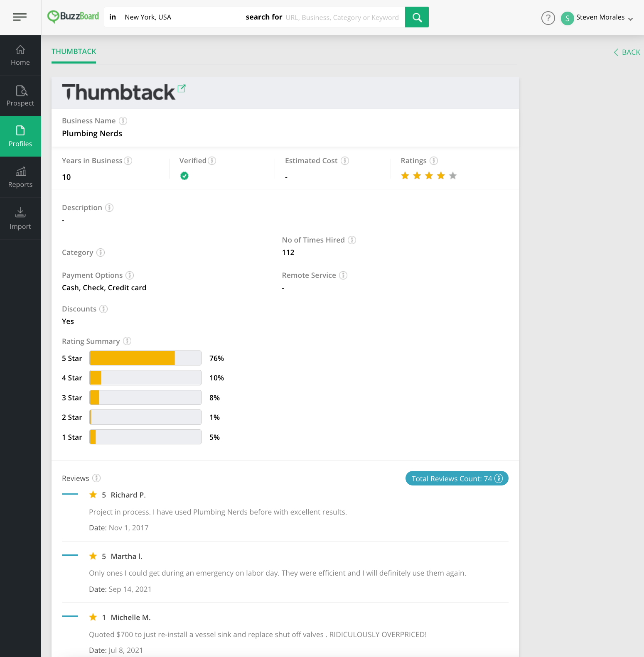Click info icon next to Description
The image size is (644, 657).
click(109, 208)
